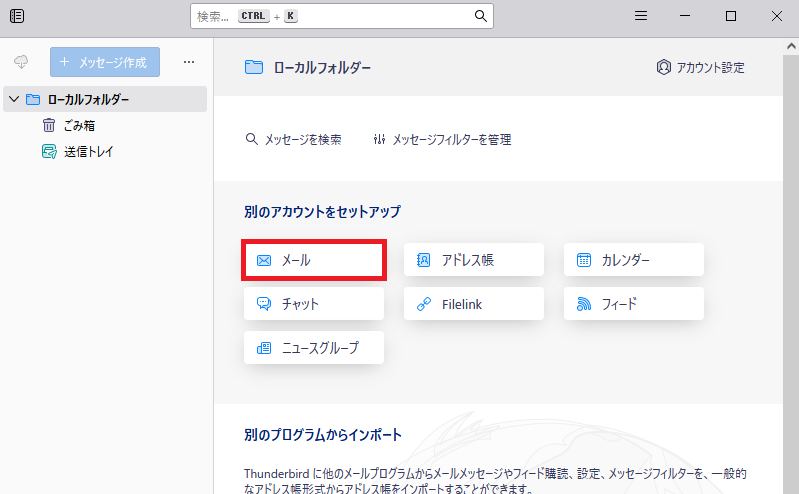Collapse the ローカルフォルダー tree node
Screen dimensions: 799x494
point(14,99)
